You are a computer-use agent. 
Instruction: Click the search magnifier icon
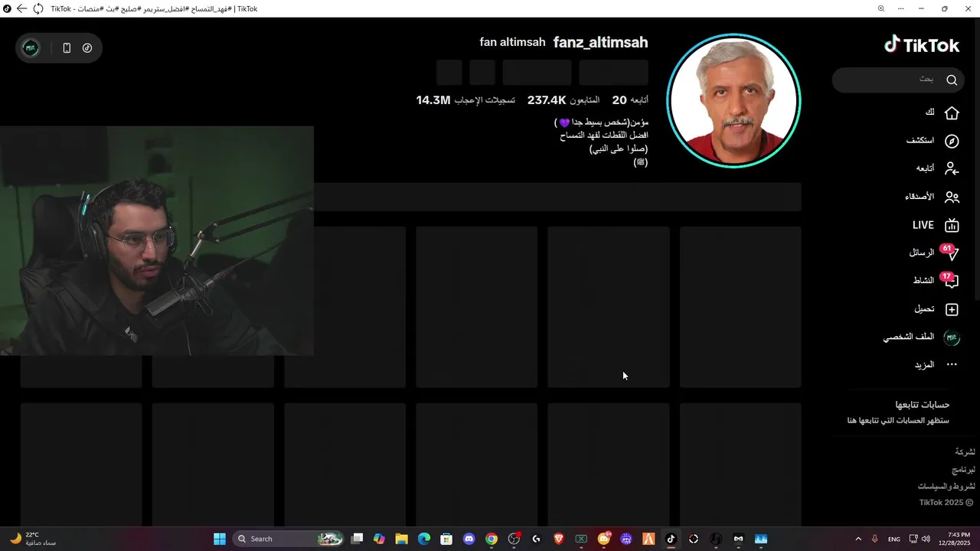tap(952, 80)
